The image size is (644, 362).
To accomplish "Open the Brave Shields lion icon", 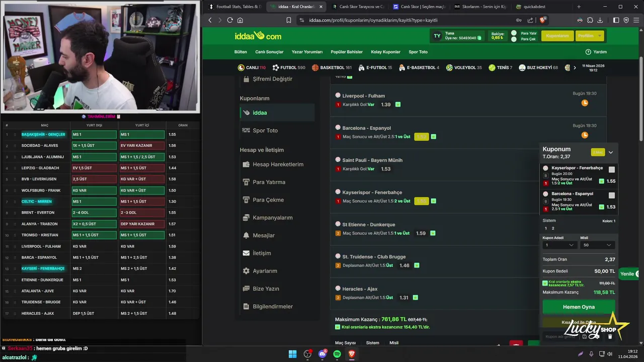I will tap(542, 20).
